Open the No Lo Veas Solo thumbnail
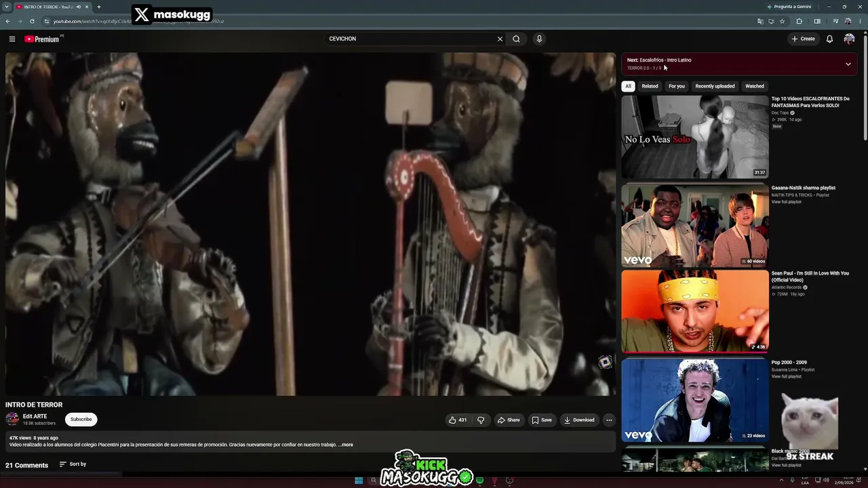868x488 pixels. [x=695, y=137]
